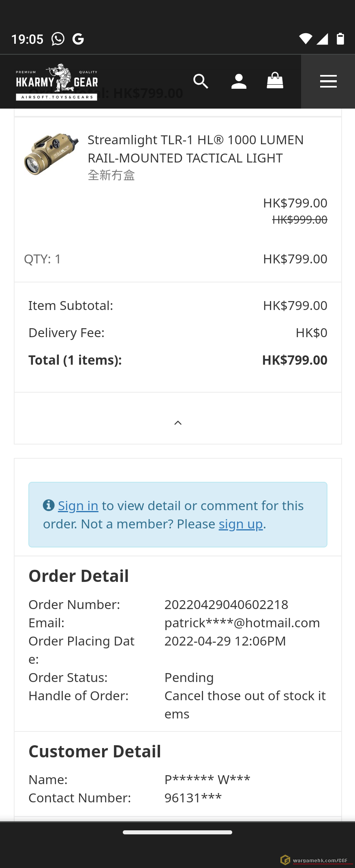
Task: Tap the Android home gesture bar
Action: click(x=177, y=832)
